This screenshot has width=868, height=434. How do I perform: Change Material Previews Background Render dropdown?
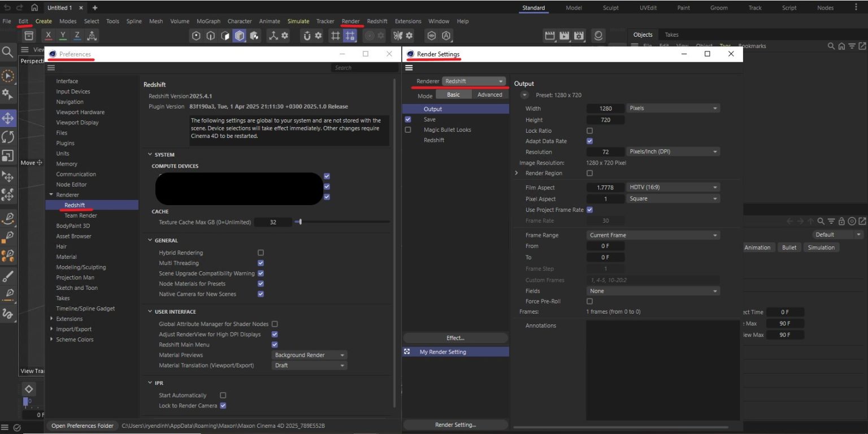(x=309, y=354)
